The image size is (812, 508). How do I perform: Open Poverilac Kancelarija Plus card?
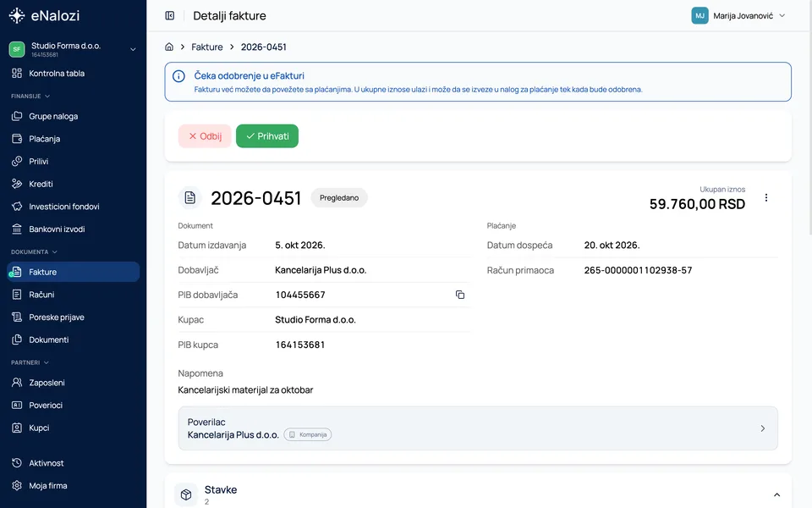pos(477,428)
